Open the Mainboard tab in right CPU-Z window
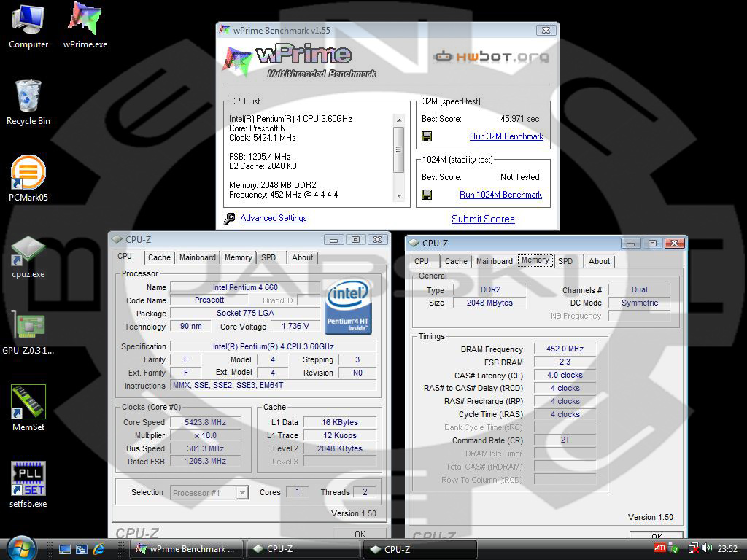Viewport: 747px width, 560px height. pyautogui.click(x=495, y=262)
